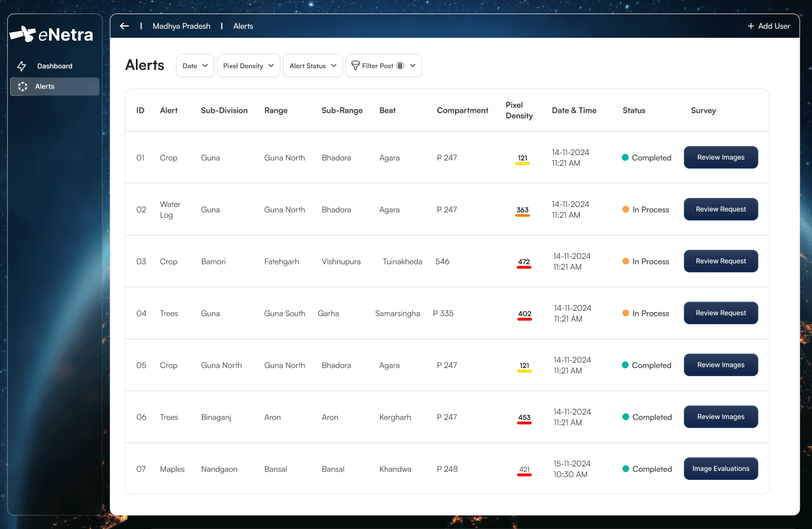This screenshot has height=529, width=812.
Task: Open the Date filter dropdown
Action: pyautogui.click(x=195, y=65)
